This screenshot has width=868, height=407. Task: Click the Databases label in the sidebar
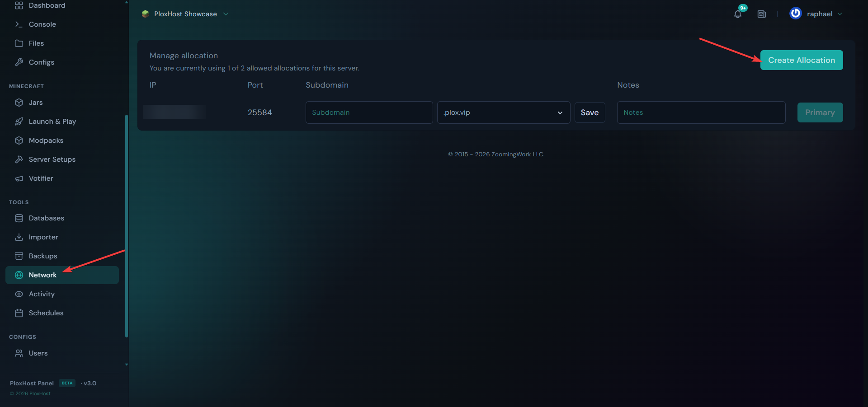click(x=47, y=218)
